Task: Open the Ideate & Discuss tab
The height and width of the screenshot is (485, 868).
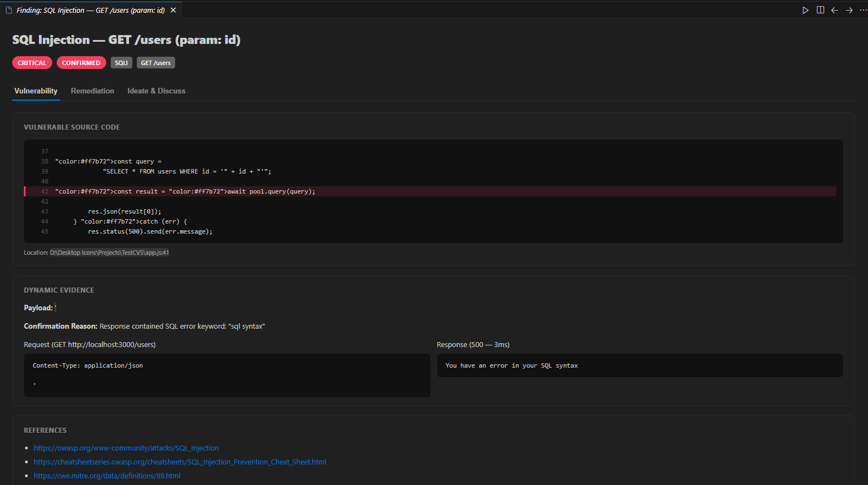Action: click(x=156, y=91)
